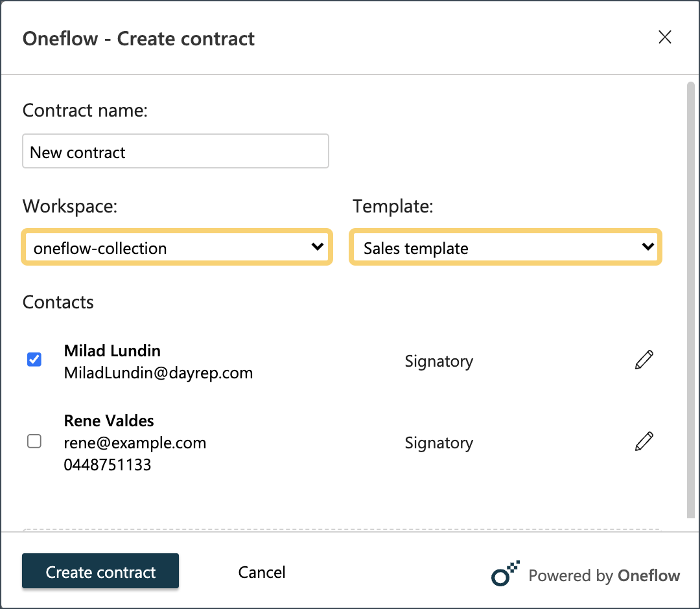This screenshot has width=700, height=609.
Task: Click the Contacts heading
Action: pyautogui.click(x=58, y=303)
